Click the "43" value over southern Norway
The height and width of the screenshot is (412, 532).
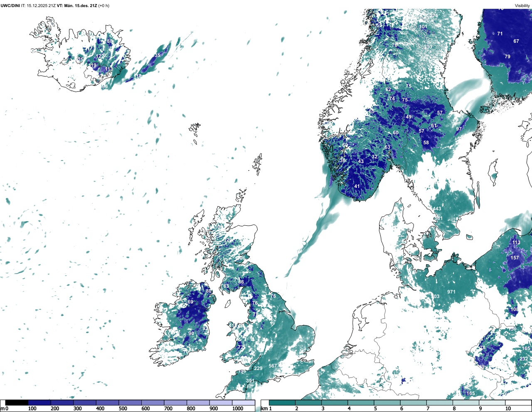[x=361, y=161]
